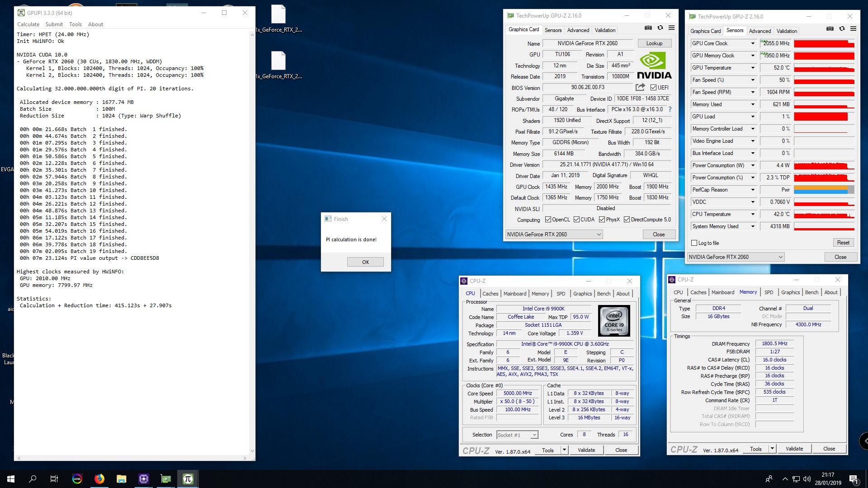Open the GPU Core Clock sensor dropdown
Screen dimensions: 868x488
click(753, 43)
